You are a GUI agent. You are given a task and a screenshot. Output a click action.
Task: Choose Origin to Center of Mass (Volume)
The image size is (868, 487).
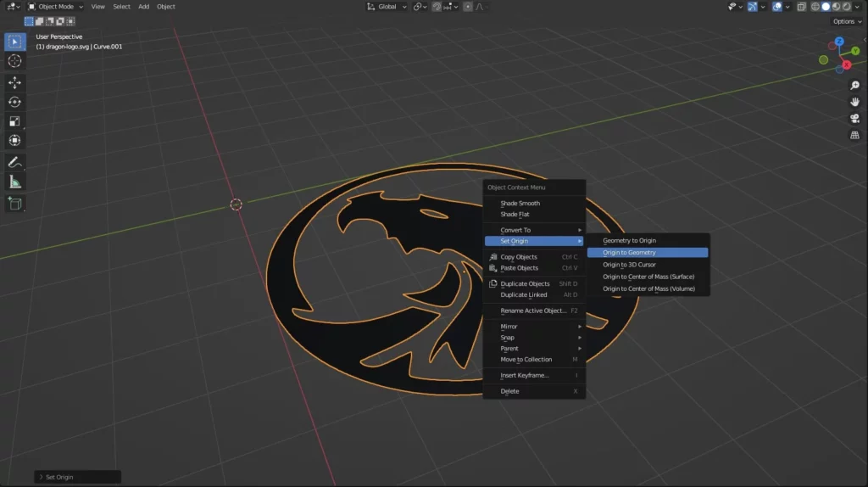[648, 288]
